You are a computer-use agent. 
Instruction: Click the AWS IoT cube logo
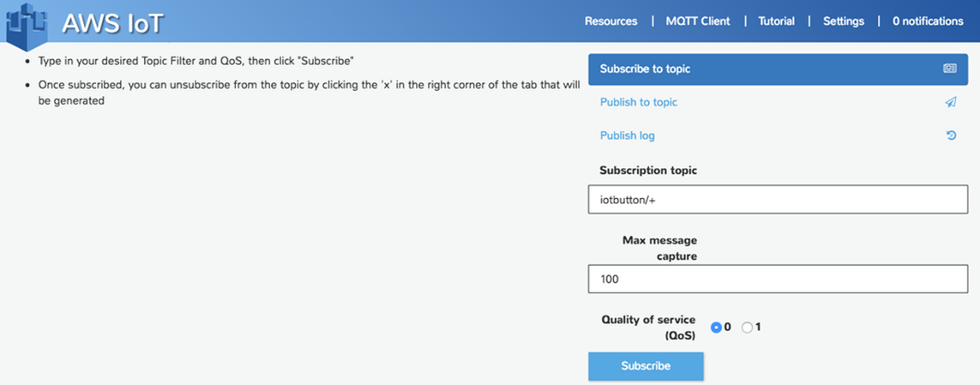coord(27,23)
